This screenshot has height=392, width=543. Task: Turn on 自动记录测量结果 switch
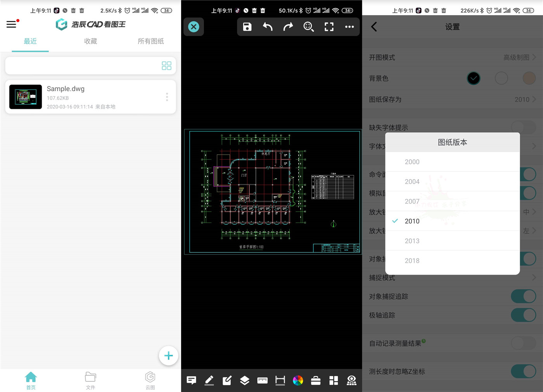[523, 343]
